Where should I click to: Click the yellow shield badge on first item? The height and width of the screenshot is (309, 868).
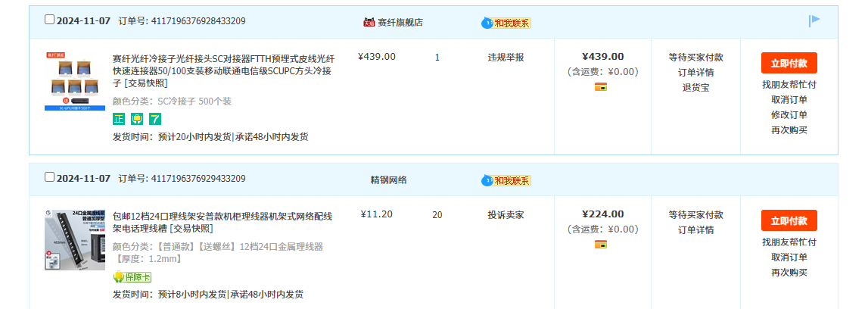(x=137, y=119)
